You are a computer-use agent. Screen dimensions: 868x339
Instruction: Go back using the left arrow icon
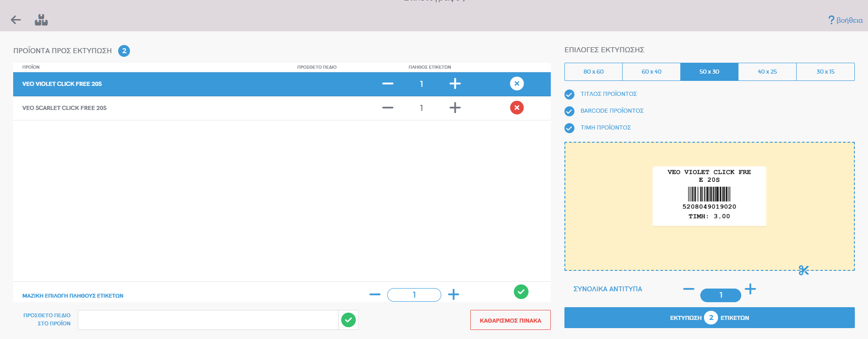pos(16,20)
